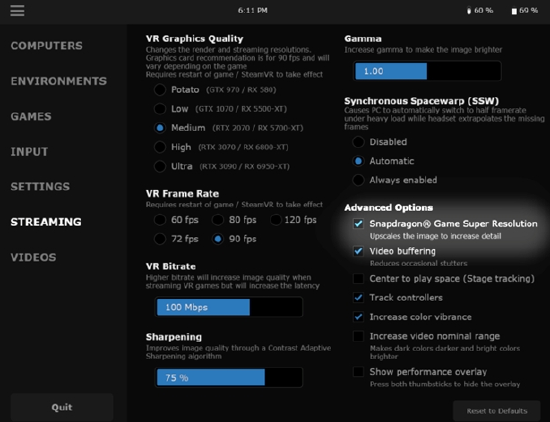Set SSW to Automatic
The image size is (550, 422).
358,161
